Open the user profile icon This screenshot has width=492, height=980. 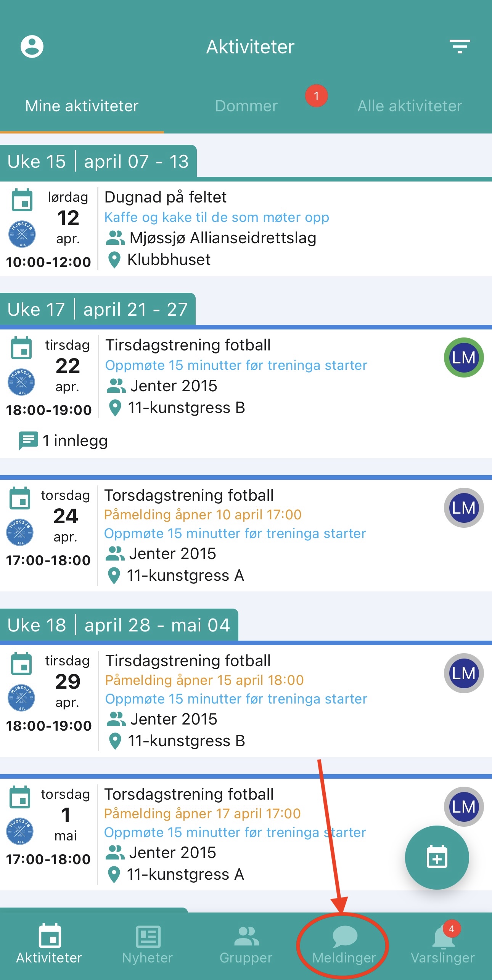32,47
